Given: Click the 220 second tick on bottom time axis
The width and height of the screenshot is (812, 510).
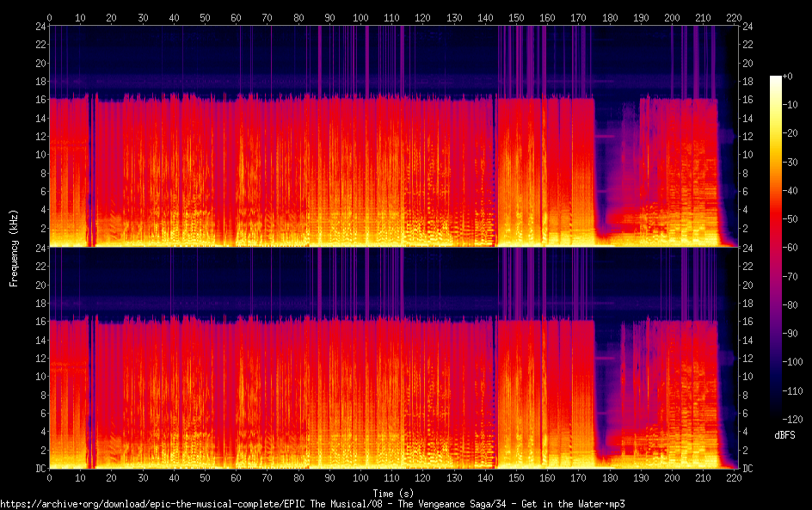Looking at the screenshot, I should pyautogui.click(x=735, y=477).
